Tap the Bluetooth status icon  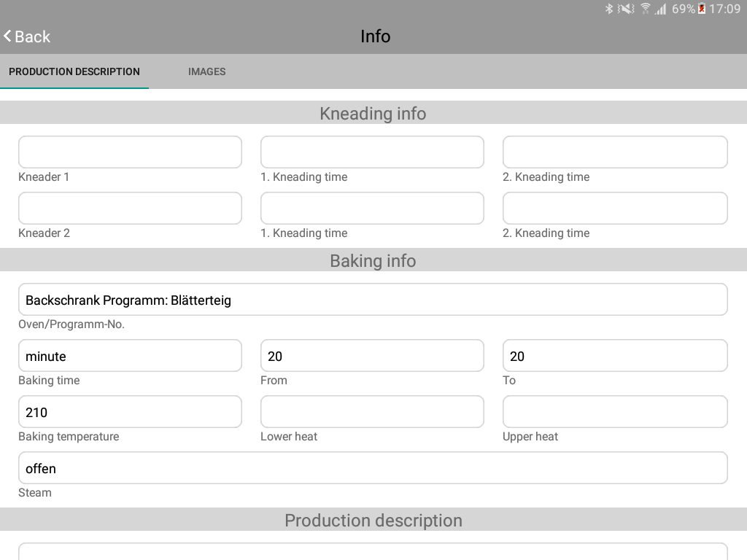tap(609, 9)
